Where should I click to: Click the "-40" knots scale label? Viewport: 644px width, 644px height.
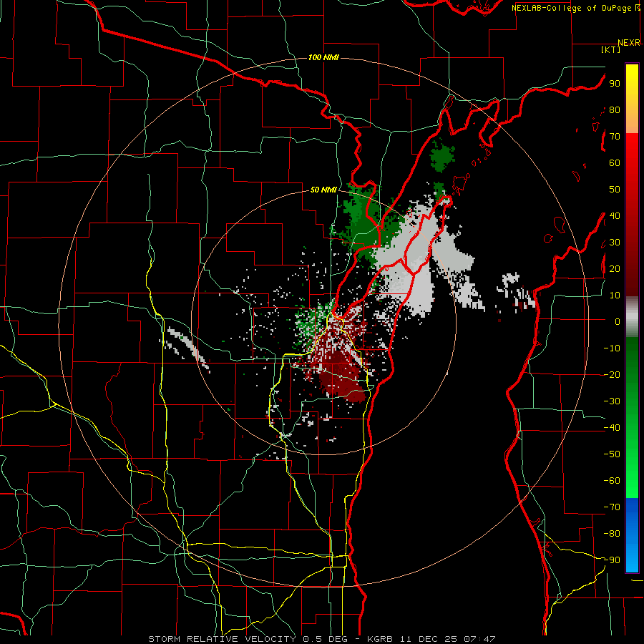pyautogui.click(x=612, y=428)
